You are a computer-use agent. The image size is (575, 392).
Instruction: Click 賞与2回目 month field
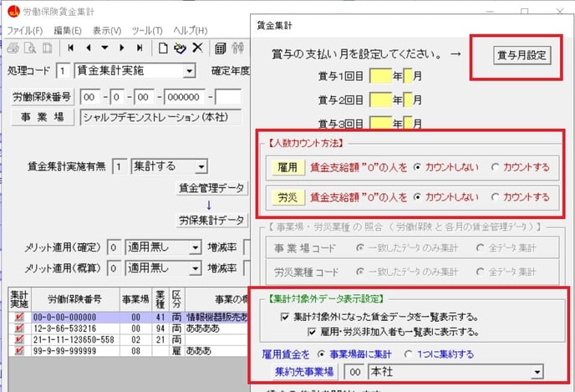pyautogui.click(x=408, y=99)
